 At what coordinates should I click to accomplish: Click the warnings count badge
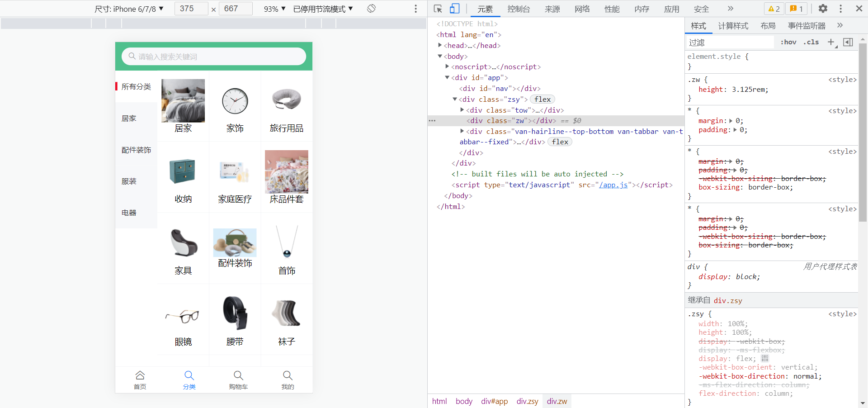tap(774, 9)
